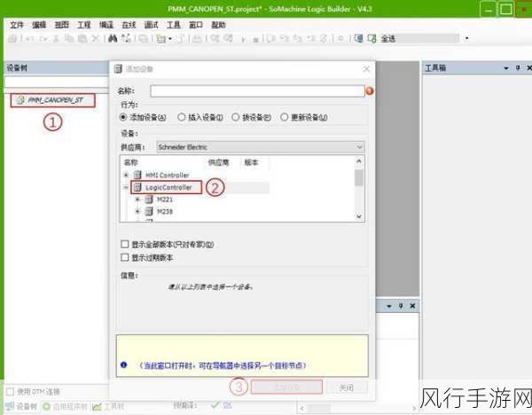Click the M221 controller icon
This screenshot has width=532, height=415.
[149, 200]
